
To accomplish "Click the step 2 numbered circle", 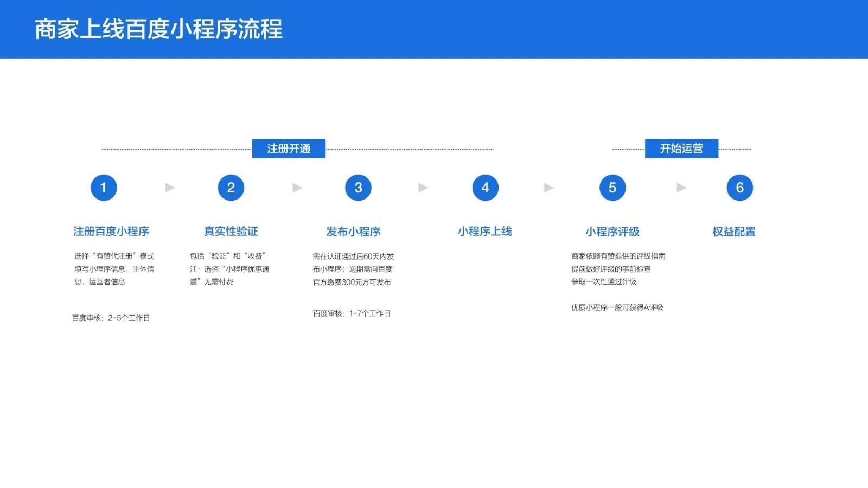I will click(231, 188).
